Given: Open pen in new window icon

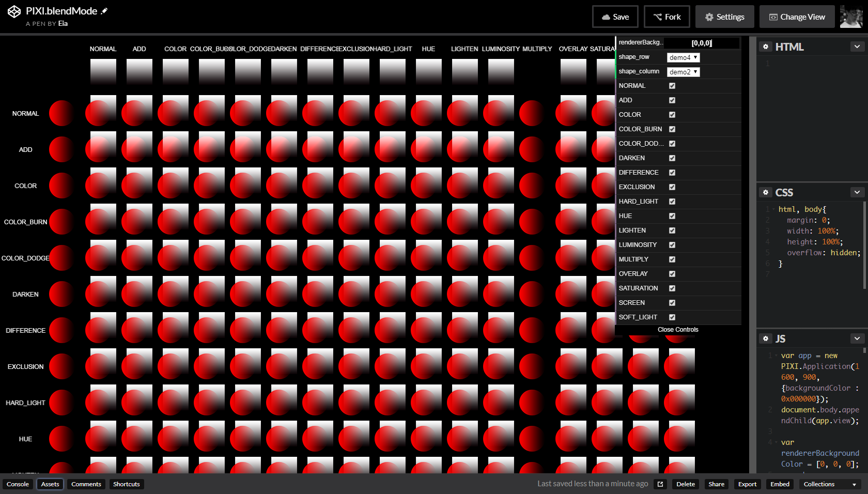Looking at the screenshot, I should click(x=660, y=484).
